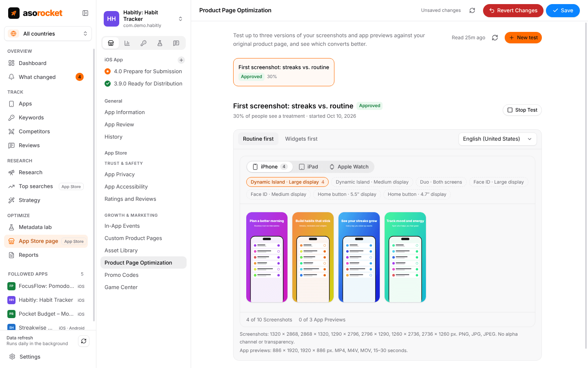
Task: Open the All countries dropdown
Action: pyautogui.click(x=48, y=34)
